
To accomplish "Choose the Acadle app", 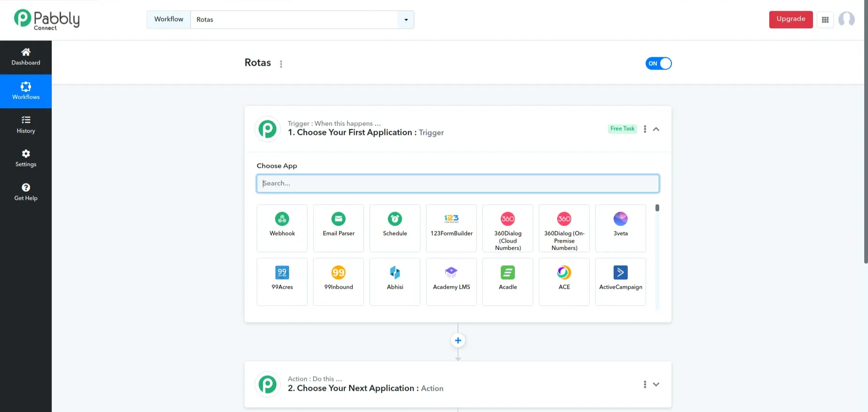I will tap(508, 282).
